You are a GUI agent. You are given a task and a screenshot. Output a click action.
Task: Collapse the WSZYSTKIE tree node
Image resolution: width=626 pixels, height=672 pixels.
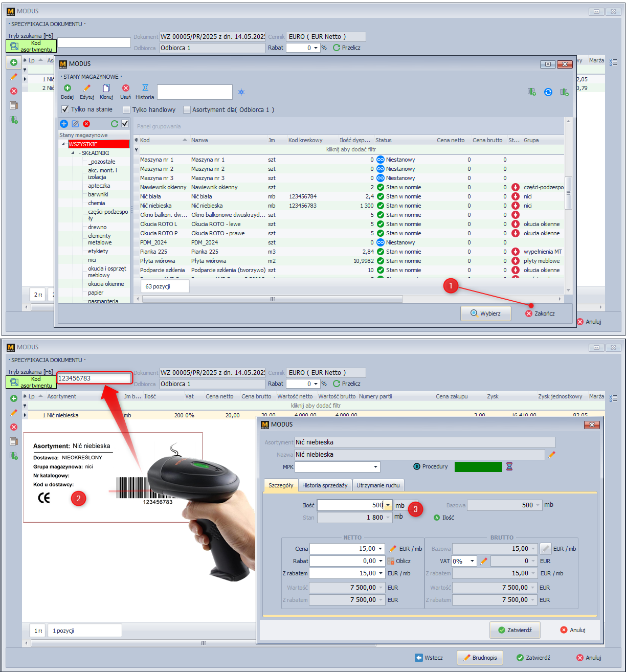63,144
